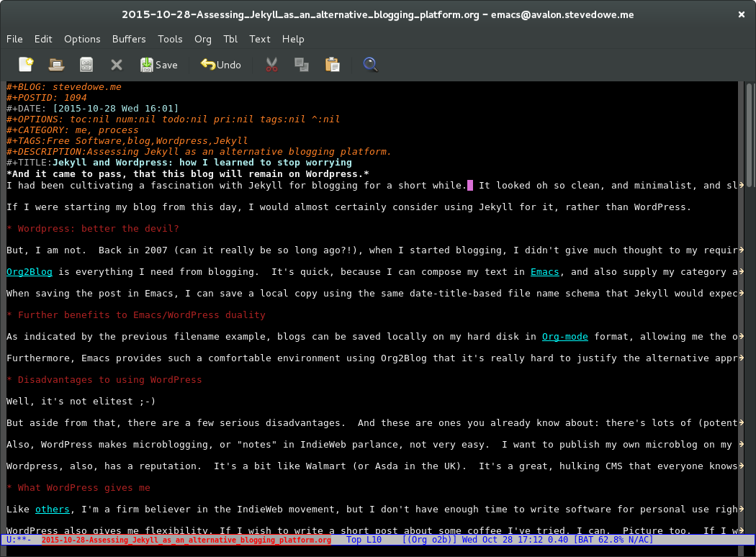756x557 pixels.
Task: Open the Org menu
Action: point(203,40)
